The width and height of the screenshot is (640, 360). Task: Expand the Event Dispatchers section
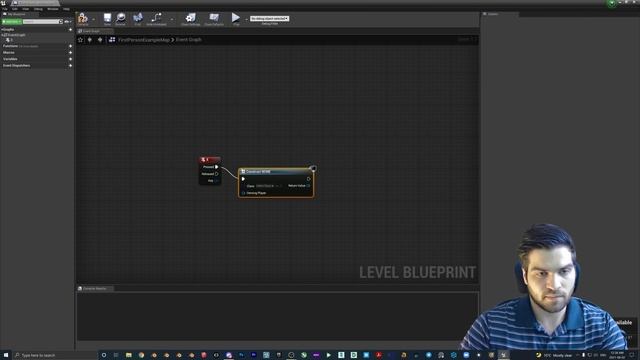pyautogui.click(x=16, y=66)
